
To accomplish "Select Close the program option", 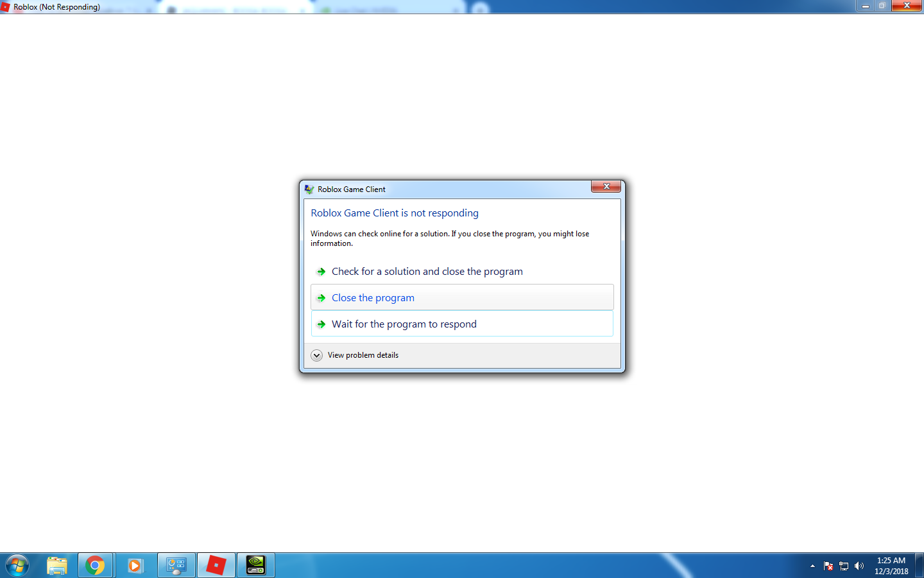I will coord(462,297).
